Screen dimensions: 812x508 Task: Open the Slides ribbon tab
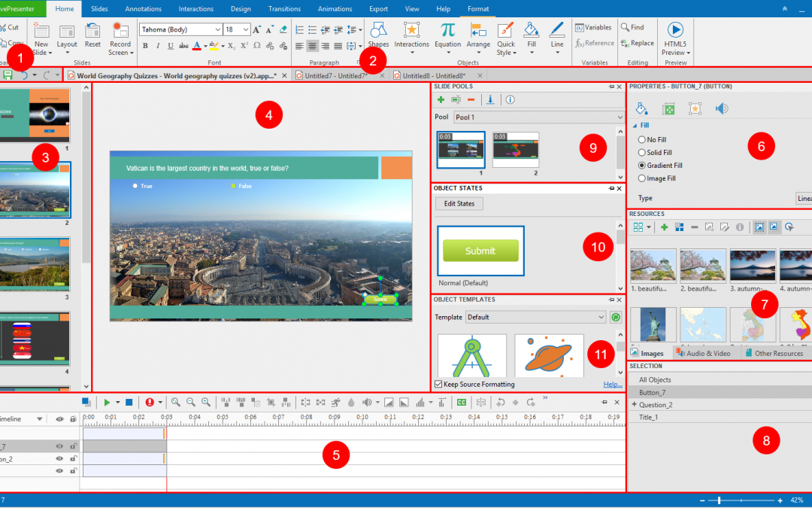pyautogui.click(x=99, y=9)
